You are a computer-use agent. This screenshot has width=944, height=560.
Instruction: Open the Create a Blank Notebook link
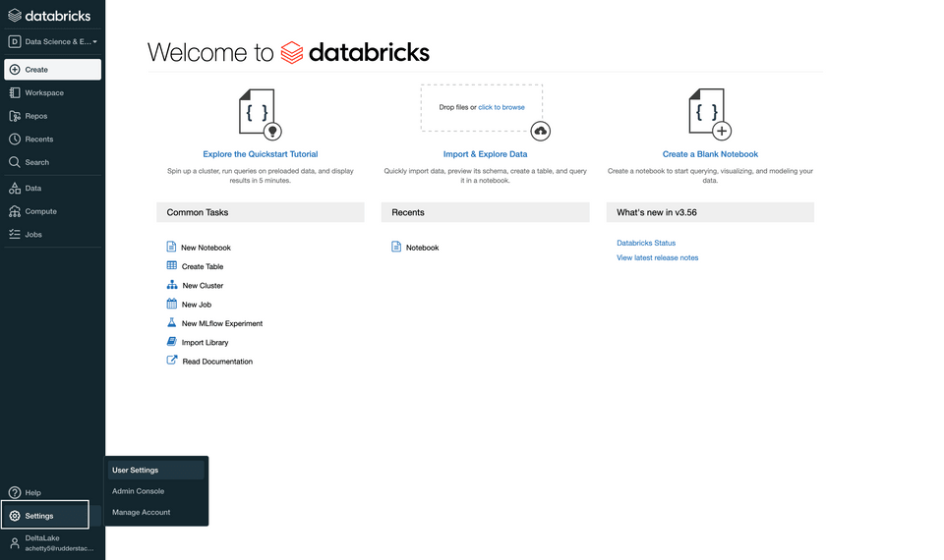[x=710, y=154]
